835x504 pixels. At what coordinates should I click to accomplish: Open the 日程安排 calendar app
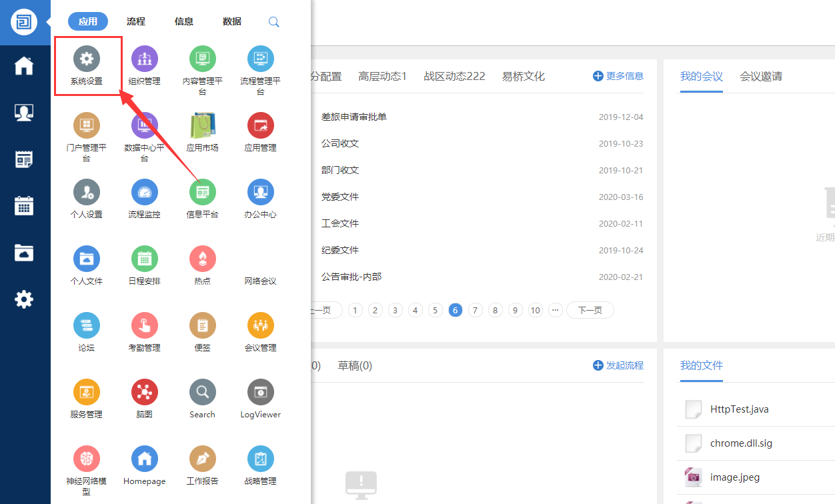144,259
